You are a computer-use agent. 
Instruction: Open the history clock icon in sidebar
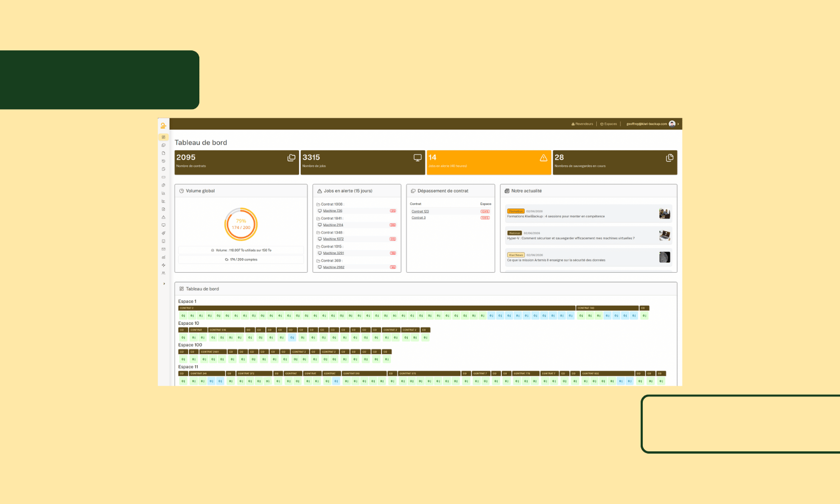(x=164, y=161)
